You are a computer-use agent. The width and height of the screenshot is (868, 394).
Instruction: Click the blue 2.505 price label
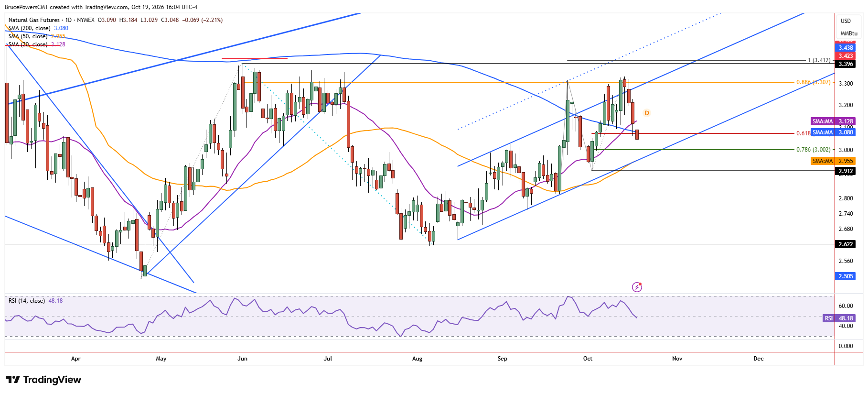[x=846, y=276]
